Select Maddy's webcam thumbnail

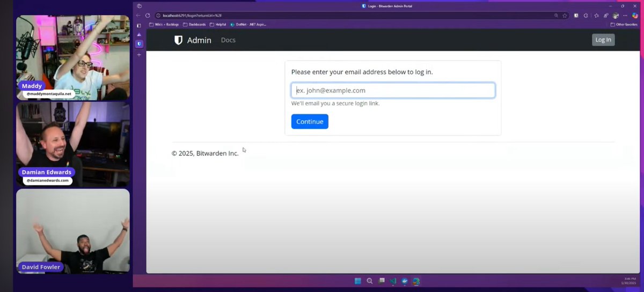(73, 58)
